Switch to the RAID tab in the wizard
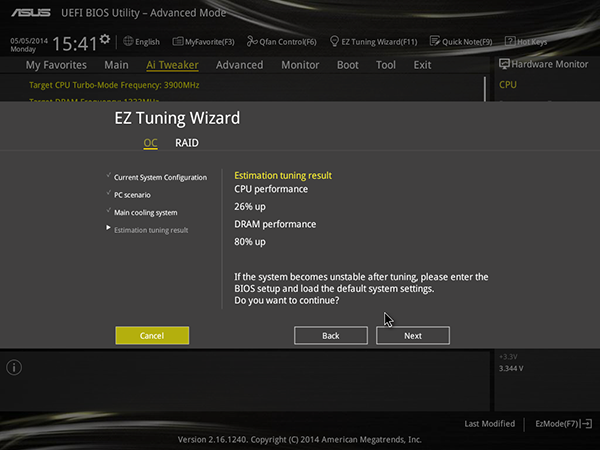This screenshot has width=600, height=450. point(187,143)
